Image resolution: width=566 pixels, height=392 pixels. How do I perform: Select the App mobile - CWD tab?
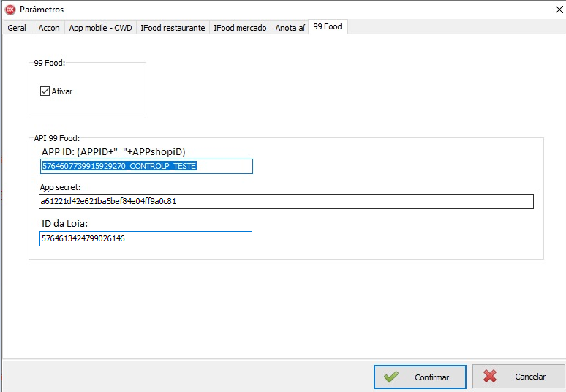pos(100,28)
